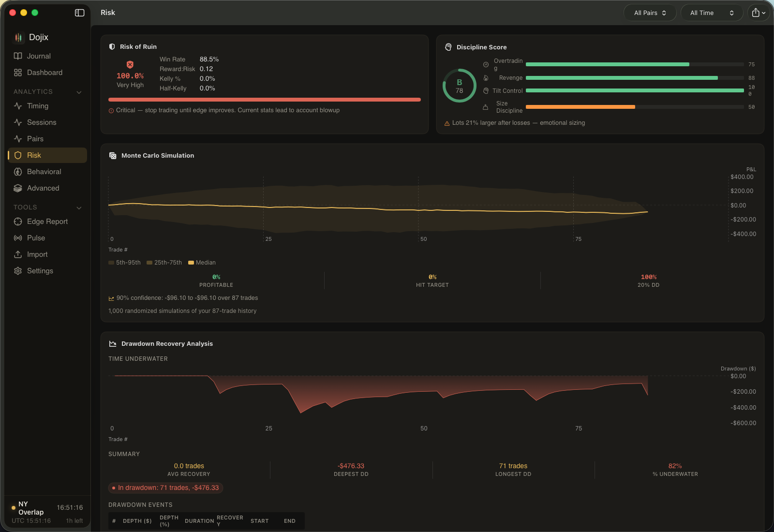Open Settings from the sidebar

(40, 271)
